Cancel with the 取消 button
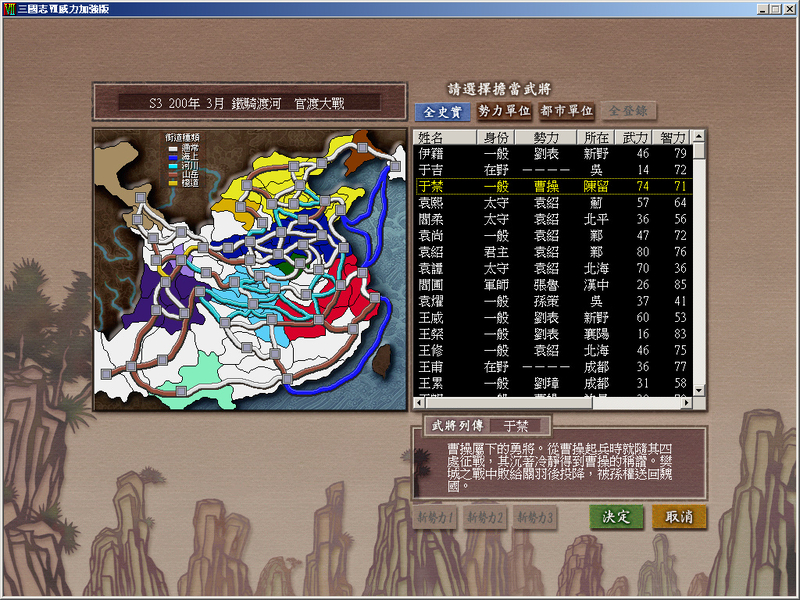The width and height of the screenshot is (800, 600). click(x=679, y=517)
